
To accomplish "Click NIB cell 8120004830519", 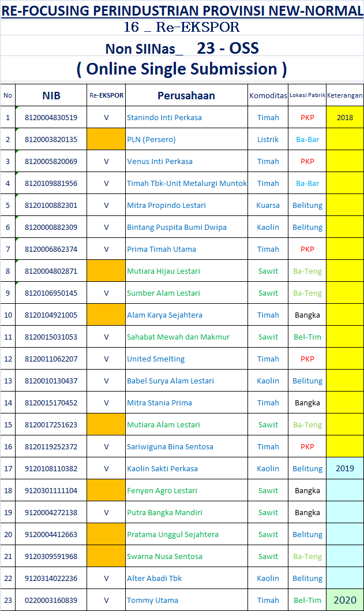I will (51, 117).
